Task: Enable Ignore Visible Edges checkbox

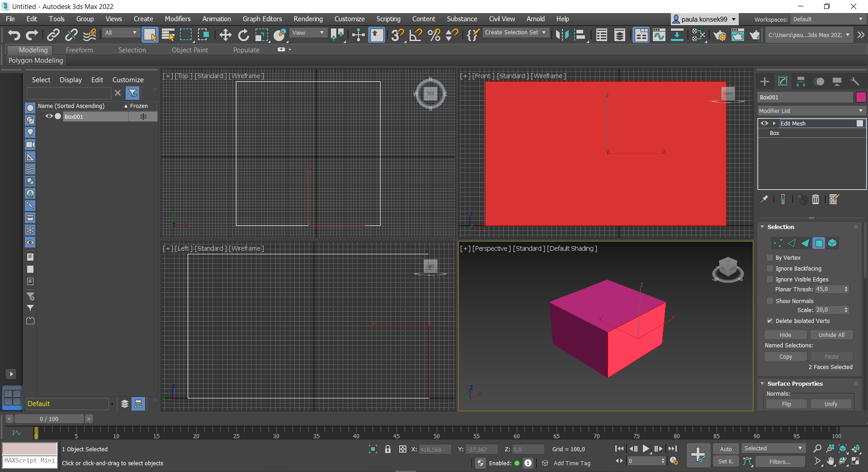Action: [770, 279]
